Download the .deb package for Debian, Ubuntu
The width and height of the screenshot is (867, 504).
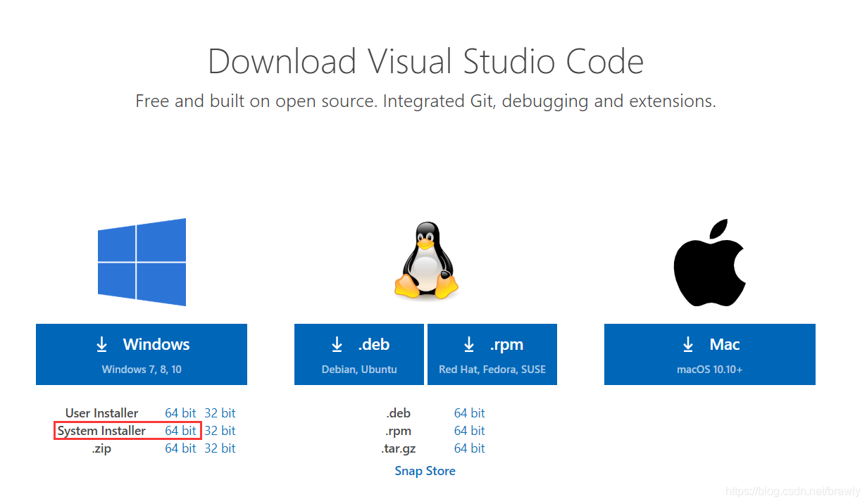coord(359,354)
